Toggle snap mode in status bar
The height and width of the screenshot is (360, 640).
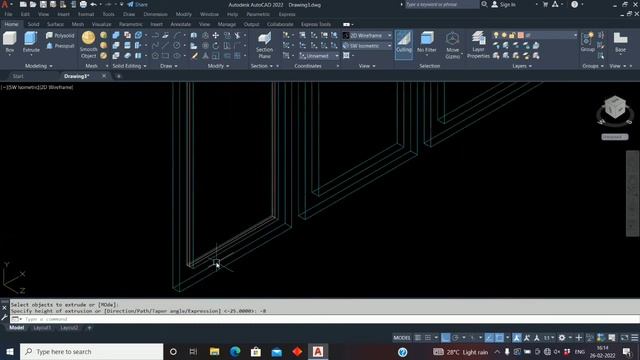pos(427,338)
